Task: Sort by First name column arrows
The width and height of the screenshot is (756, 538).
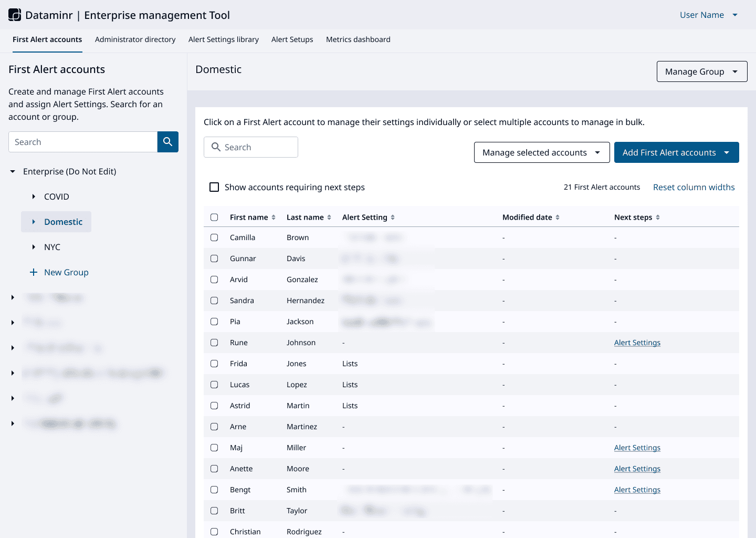Action: (x=274, y=218)
